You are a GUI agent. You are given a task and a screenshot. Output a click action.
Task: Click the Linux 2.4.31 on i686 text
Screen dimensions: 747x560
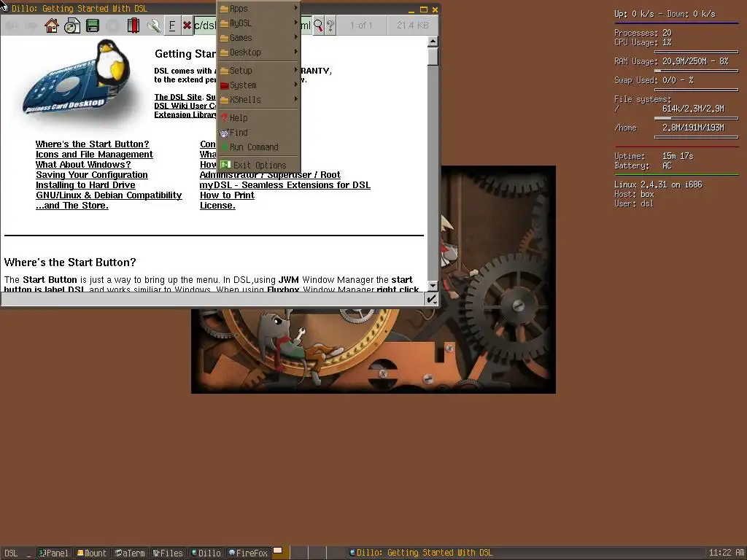coord(658,184)
